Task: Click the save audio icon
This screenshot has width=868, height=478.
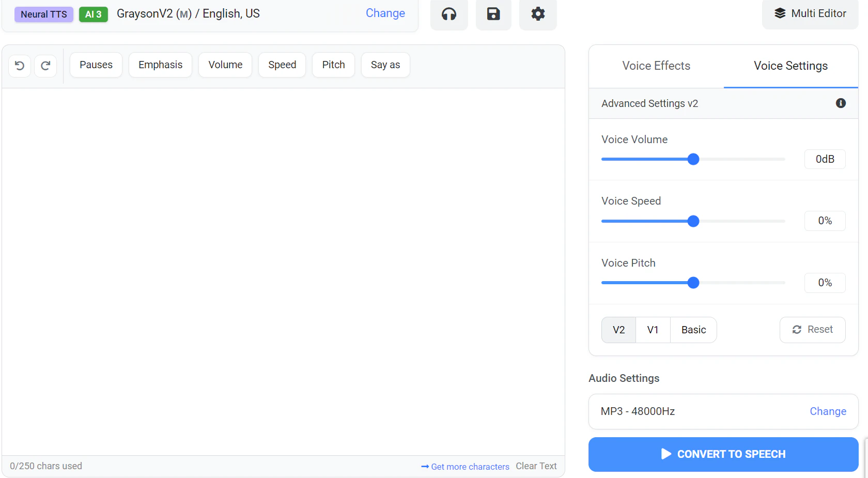Action: click(x=493, y=14)
